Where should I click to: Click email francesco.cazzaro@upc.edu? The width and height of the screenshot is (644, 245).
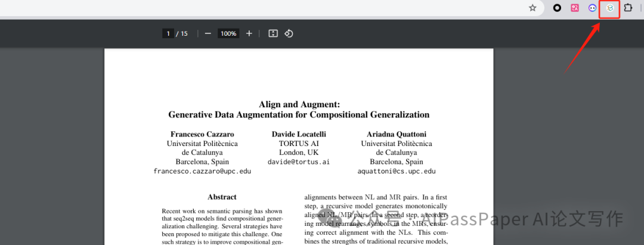click(x=202, y=171)
